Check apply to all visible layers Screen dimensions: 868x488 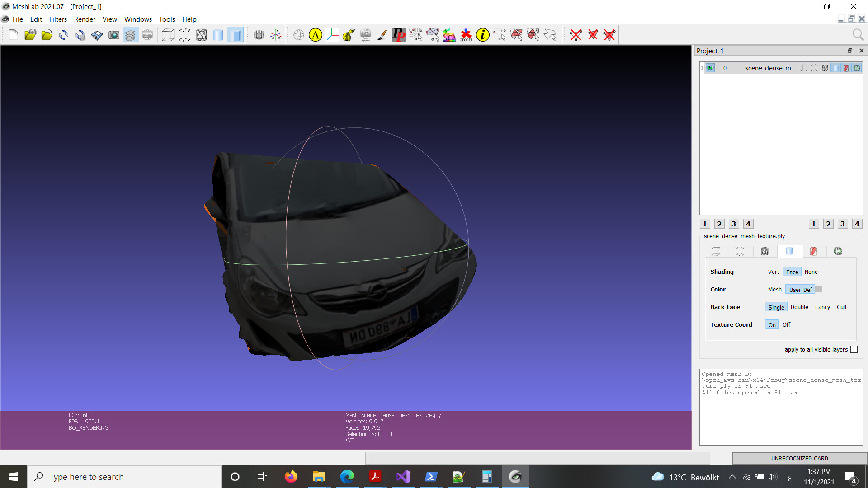[854, 349]
